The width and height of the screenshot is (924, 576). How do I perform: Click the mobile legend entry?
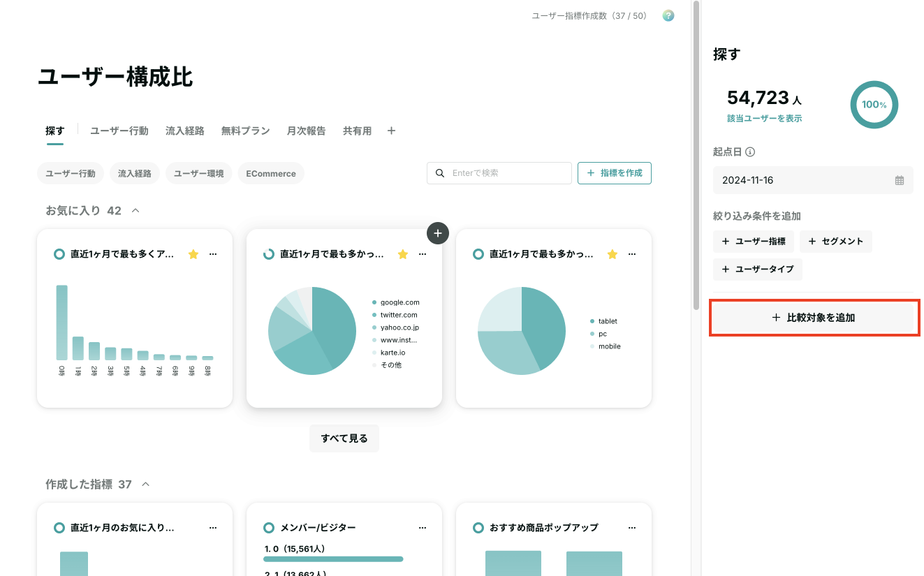point(606,346)
